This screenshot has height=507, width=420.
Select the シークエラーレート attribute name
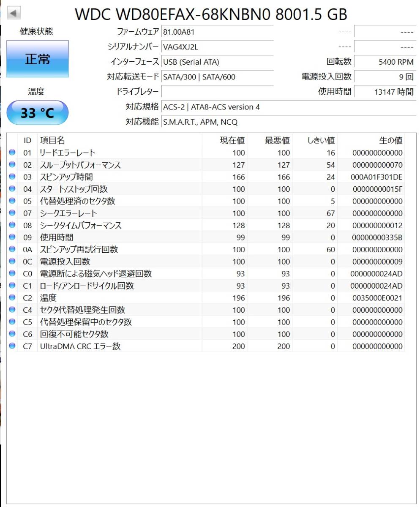click(x=68, y=213)
